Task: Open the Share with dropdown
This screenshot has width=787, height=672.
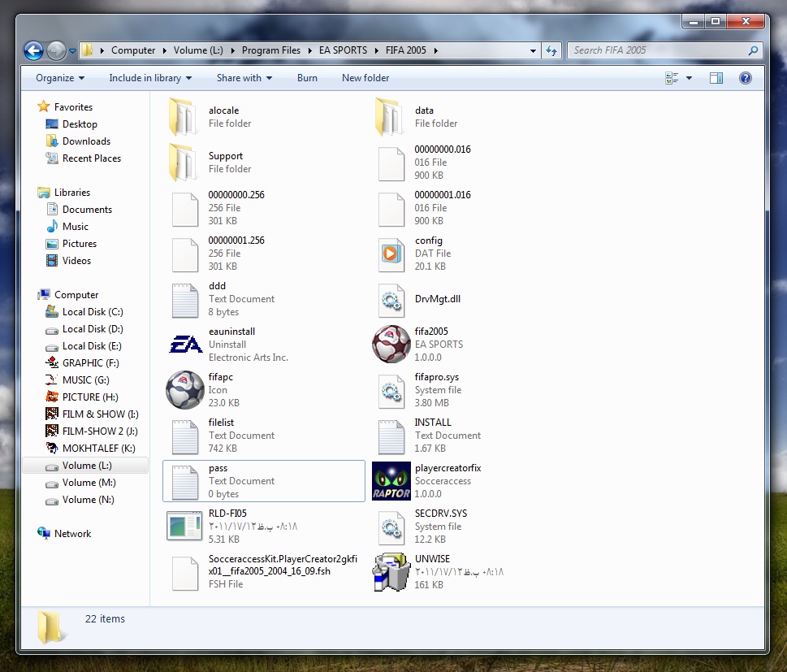Action: pos(244,78)
